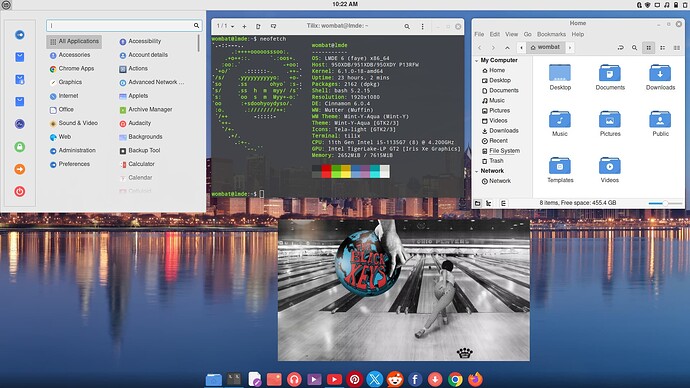Collapse the My Computer section in sidebar
Image resolution: width=690 pixels, height=388 pixels.
click(477, 60)
